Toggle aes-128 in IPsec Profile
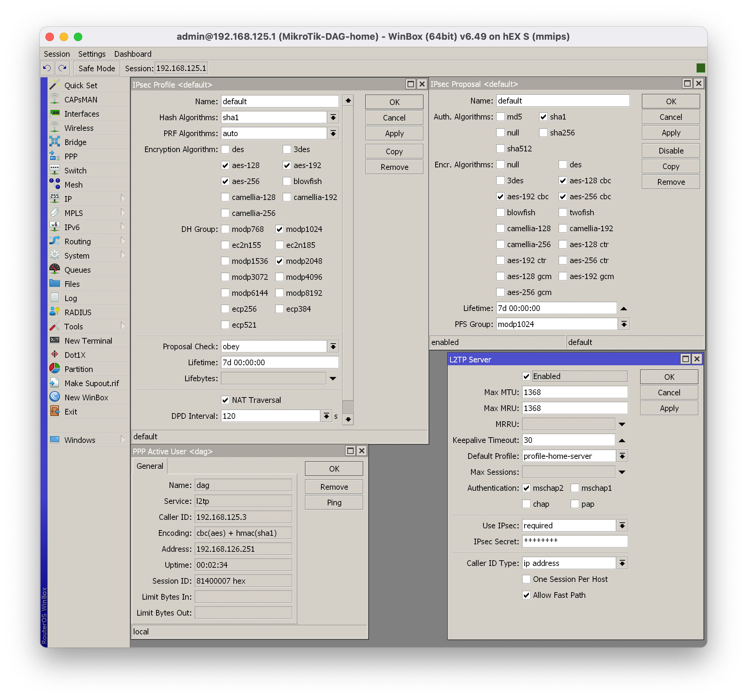The width and height of the screenshot is (747, 700). (226, 165)
